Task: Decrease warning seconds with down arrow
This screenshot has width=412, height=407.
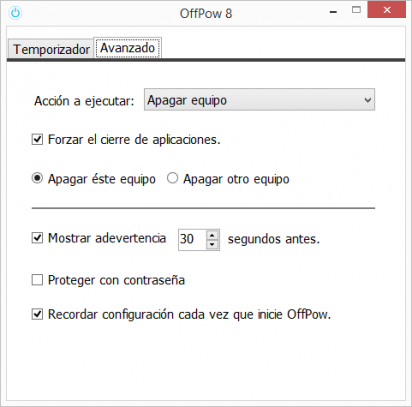Action: tap(212, 245)
